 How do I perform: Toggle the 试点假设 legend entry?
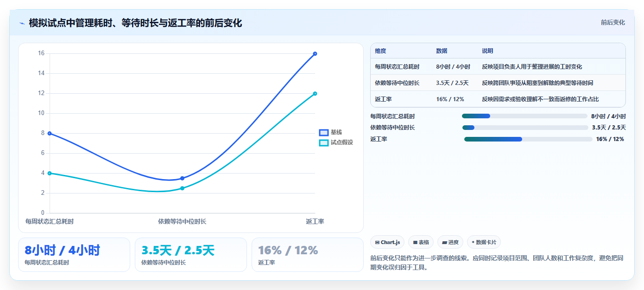click(336, 142)
